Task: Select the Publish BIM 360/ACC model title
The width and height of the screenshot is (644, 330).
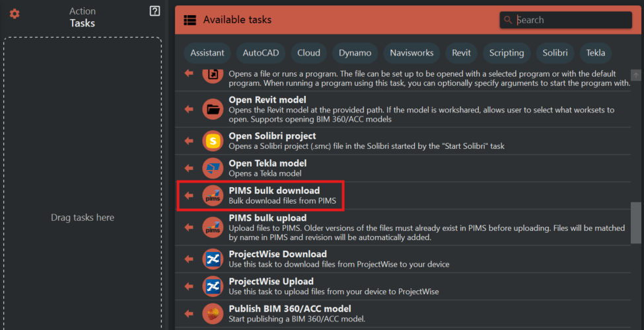Action: tap(290, 309)
